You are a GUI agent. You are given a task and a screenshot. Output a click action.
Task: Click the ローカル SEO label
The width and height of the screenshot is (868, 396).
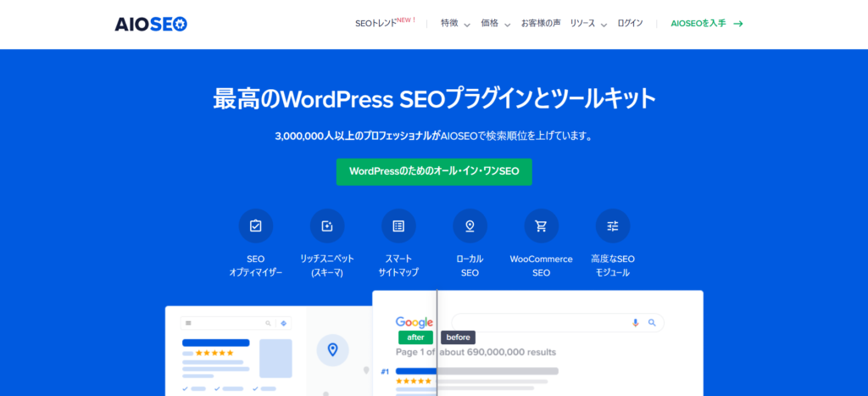click(x=470, y=266)
